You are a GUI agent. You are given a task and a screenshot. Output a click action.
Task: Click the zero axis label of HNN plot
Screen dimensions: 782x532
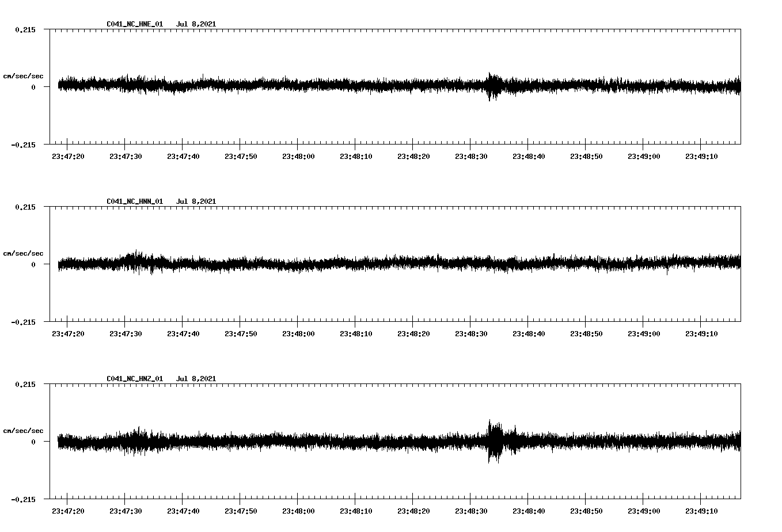(33, 265)
